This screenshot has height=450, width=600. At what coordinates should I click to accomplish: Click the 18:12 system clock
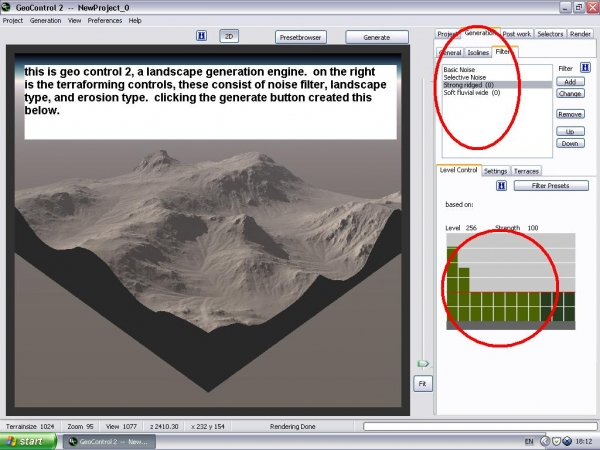[x=583, y=442]
